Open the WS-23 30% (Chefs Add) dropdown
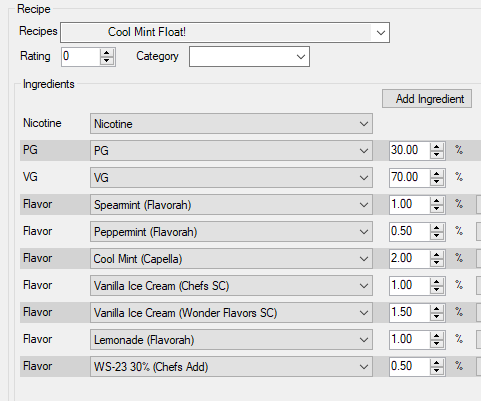Viewport: 481px width, 401px height. [231, 367]
